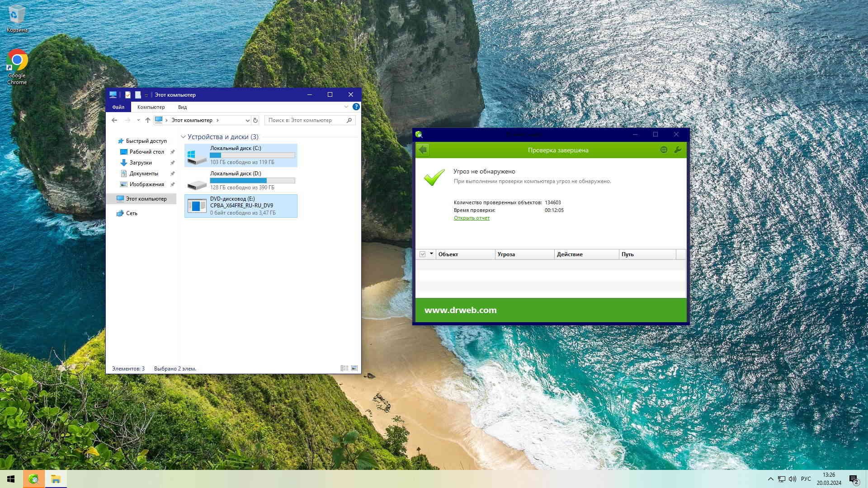The image size is (868, 488).
Task: Click the Explorer help question mark icon
Action: pos(356,107)
